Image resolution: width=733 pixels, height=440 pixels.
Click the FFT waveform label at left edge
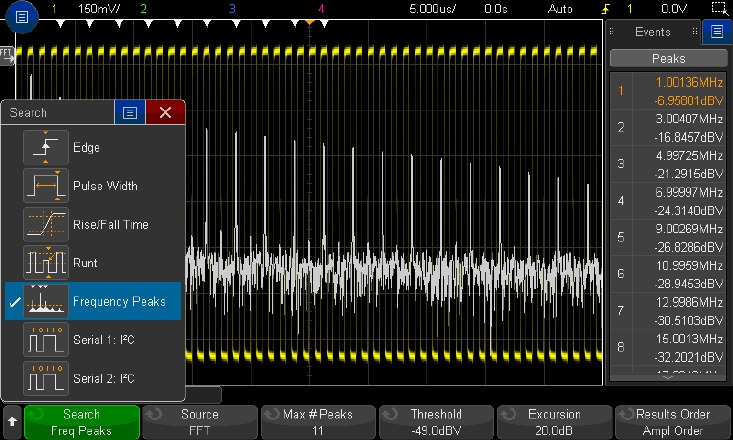click(x=7, y=56)
